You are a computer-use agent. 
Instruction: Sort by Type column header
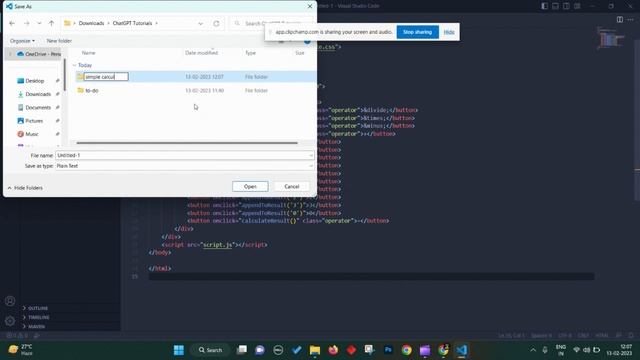point(250,53)
